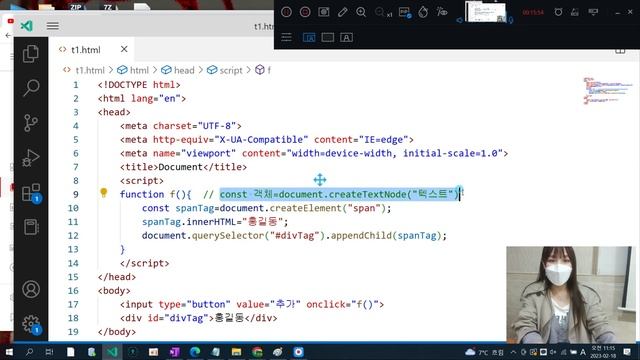Screen dimensions: 640x360
Task: Click the recorder mouse effect visibility icon
Action: (442, 12)
